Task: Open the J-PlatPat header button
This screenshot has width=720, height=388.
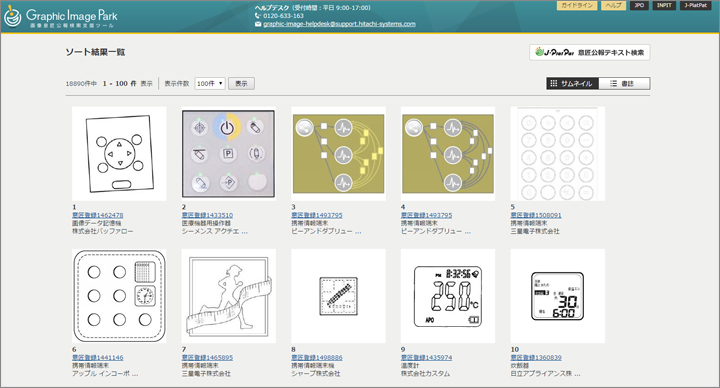Action: point(696,6)
